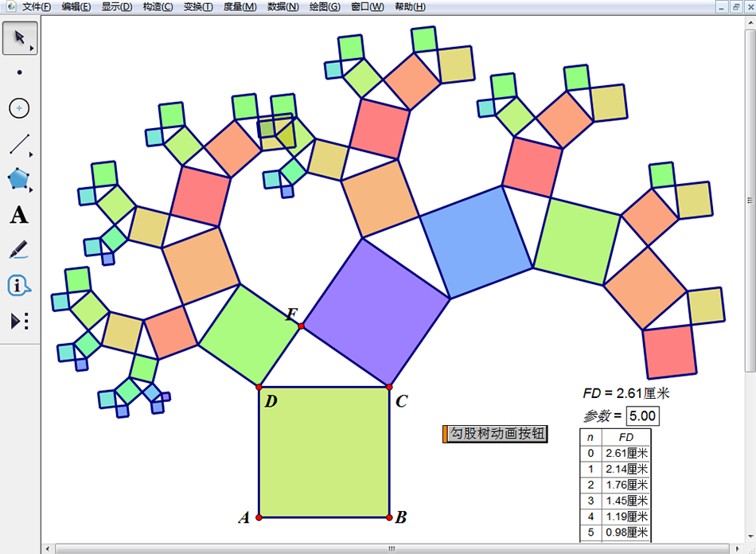Select the Point tool
The height and width of the screenshot is (554, 756).
pyautogui.click(x=18, y=72)
